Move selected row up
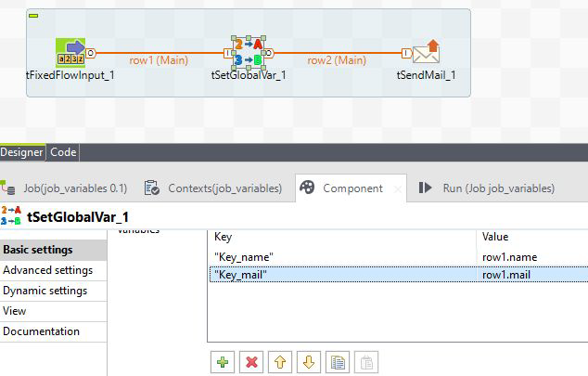Viewport: 588px width, 376px height. [x=280, y=362]
